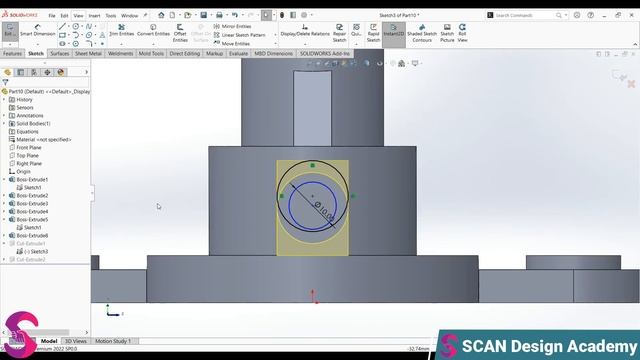Click Mirror Entities
Viewport: 640px width, 360px height.
[232, 26]
